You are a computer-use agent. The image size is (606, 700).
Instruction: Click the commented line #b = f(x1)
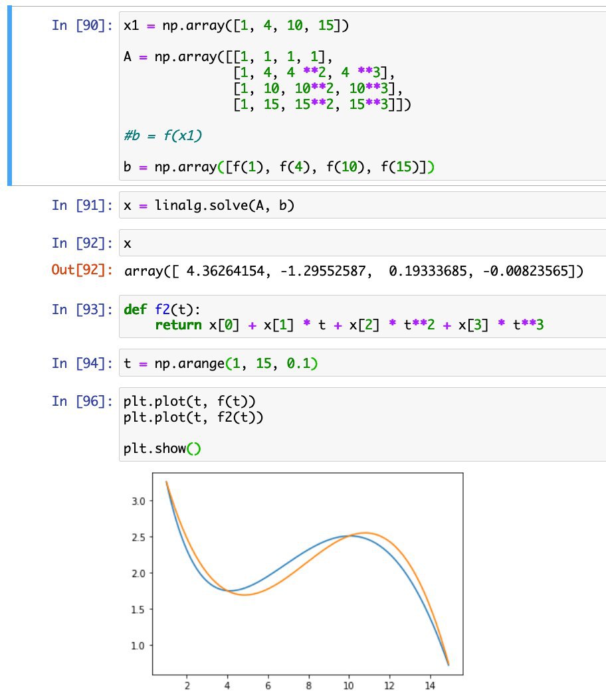[x=163, y=135]
